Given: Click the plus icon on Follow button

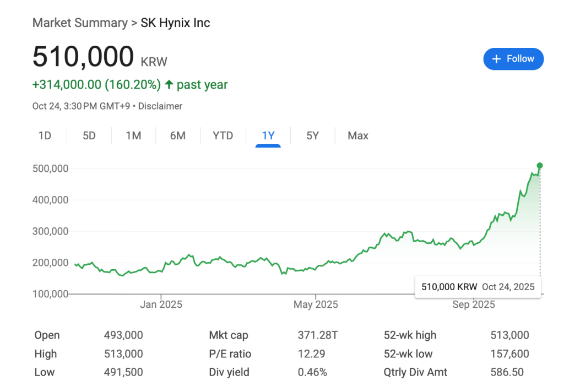Looking at the screenshot, I should (496, 59).
